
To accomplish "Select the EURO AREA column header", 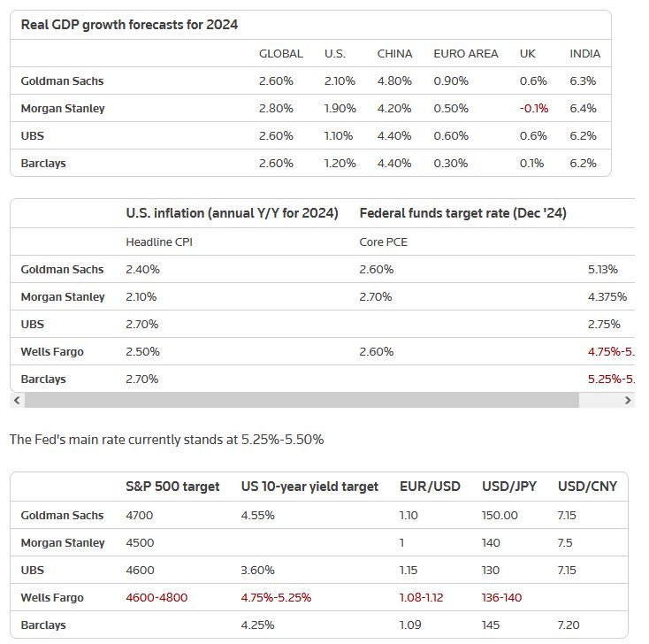I will coord(466,54).
